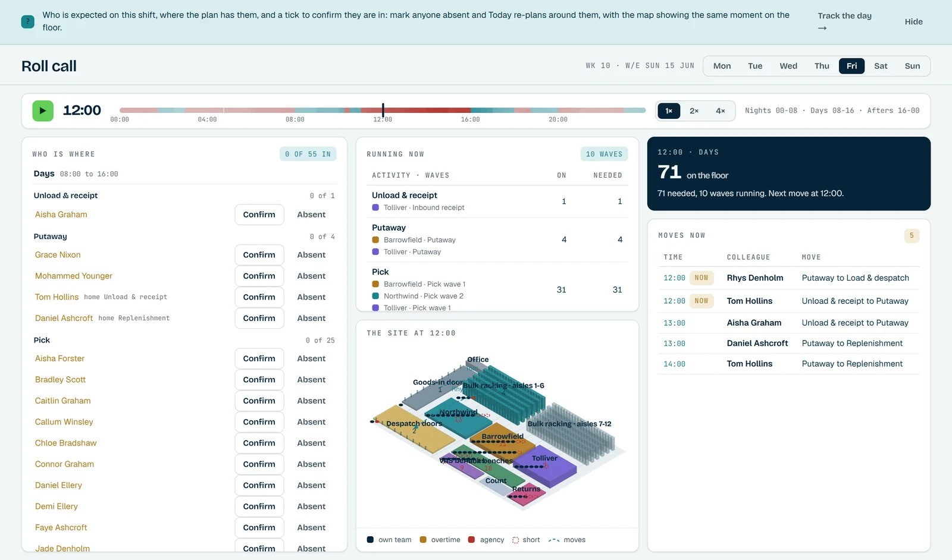
Task: Hide the info banner
Action: pyautogui.click(x=913, y=22)
